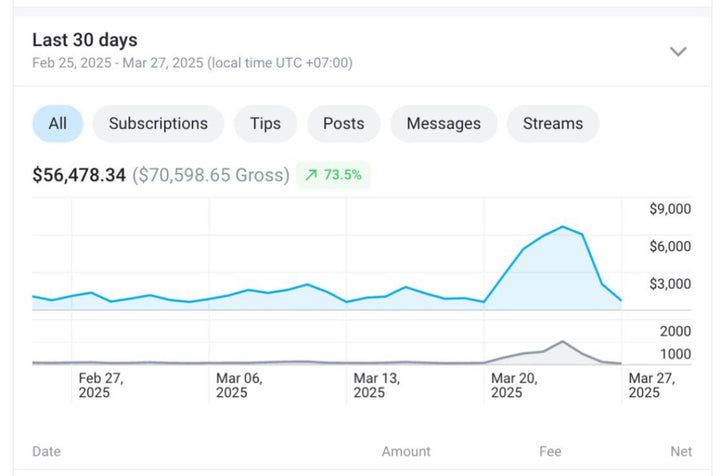The image size is (720, 476).
Task: Show Posts earnings only
Action: 343,124
